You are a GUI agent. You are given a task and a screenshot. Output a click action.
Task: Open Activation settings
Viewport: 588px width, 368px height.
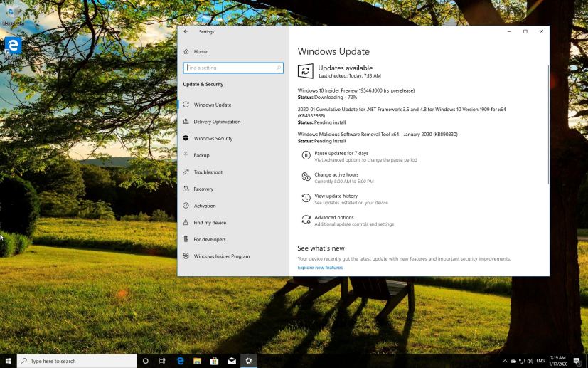point(205,206)
